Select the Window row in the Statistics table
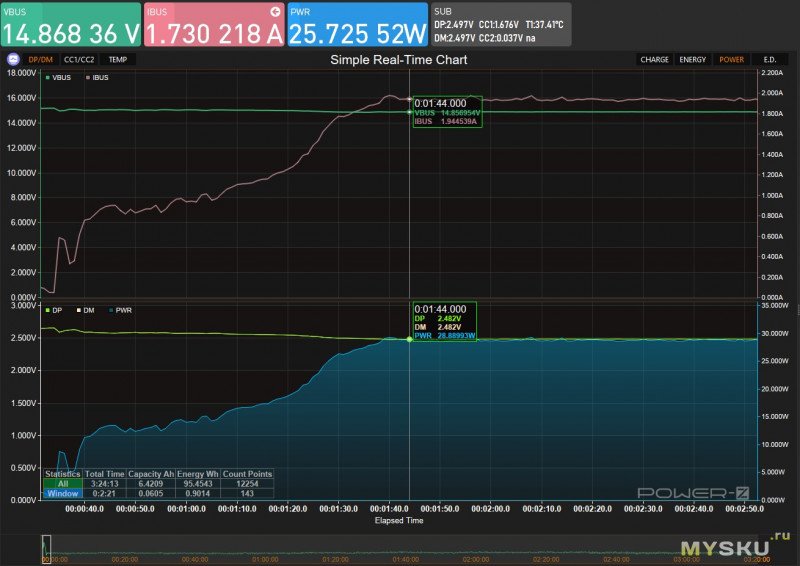 click(62, 493)
